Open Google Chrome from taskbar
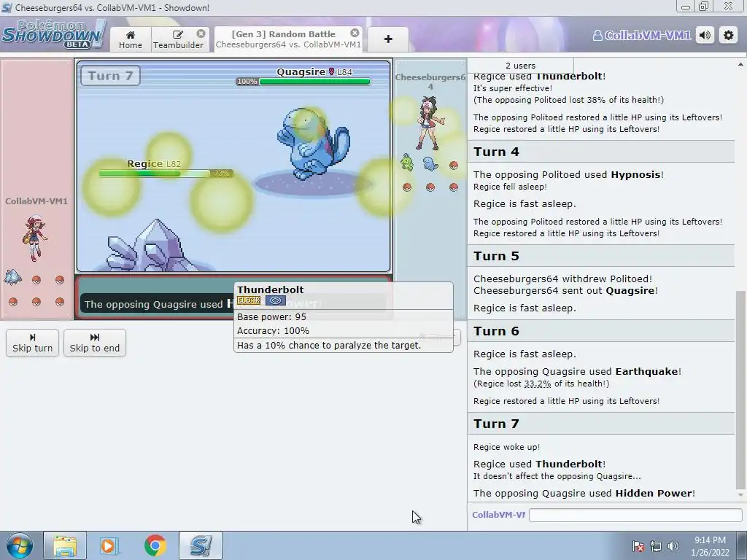Image resolution: width=747 pixels, height=560 pixels. 155,545
